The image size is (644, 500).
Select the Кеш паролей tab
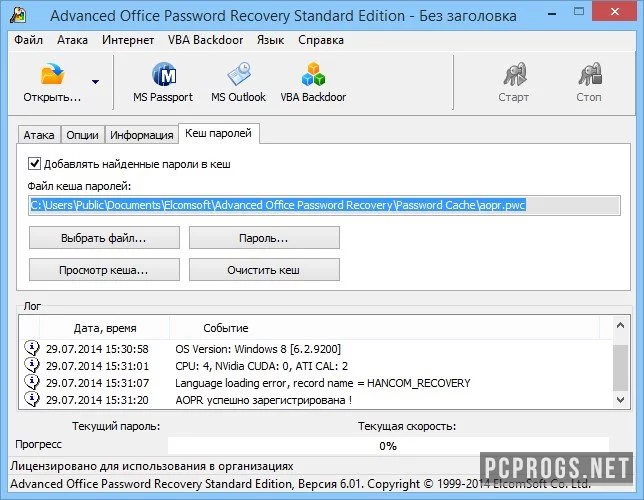(x=218, y=133)
